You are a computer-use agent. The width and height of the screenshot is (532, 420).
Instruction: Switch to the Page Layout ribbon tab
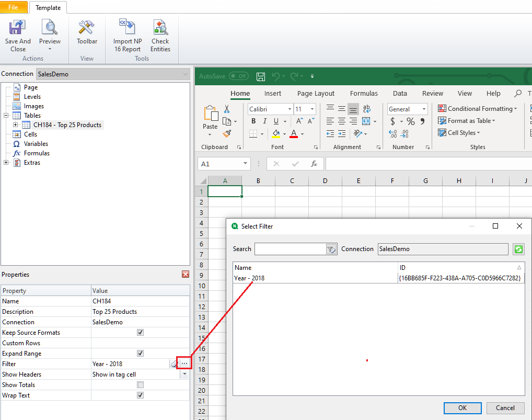316,94
